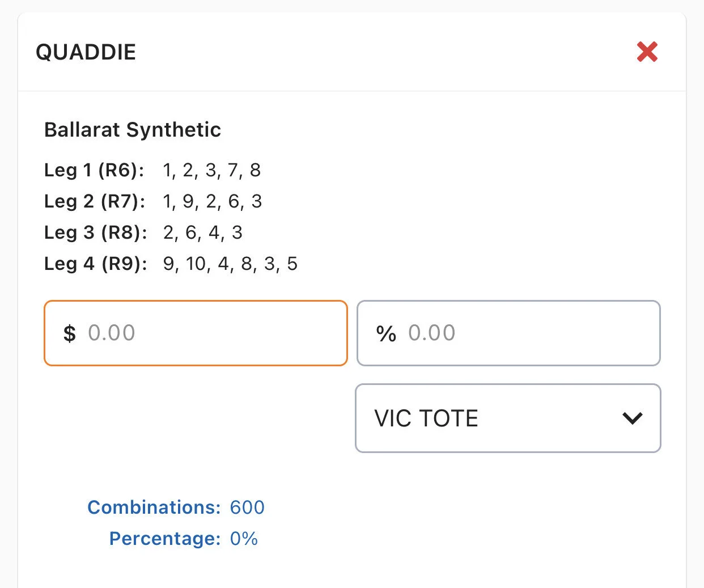Click the QUADDIE panel title

tap(86, 52)
